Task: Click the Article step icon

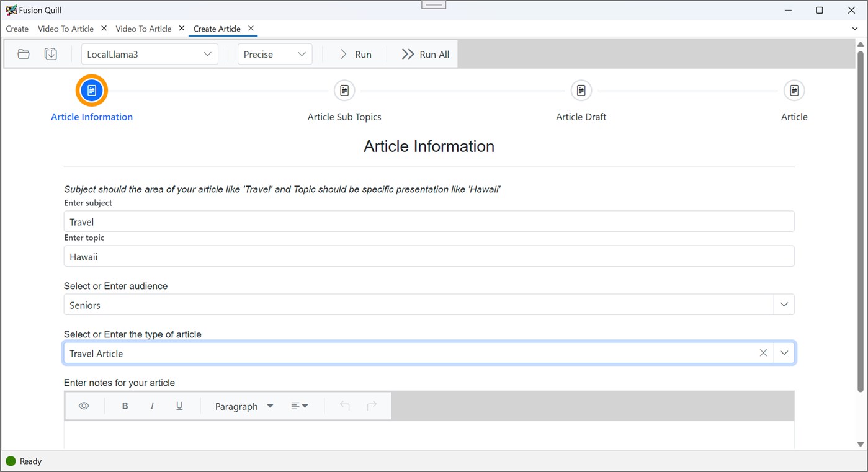Action: point(794,90)
